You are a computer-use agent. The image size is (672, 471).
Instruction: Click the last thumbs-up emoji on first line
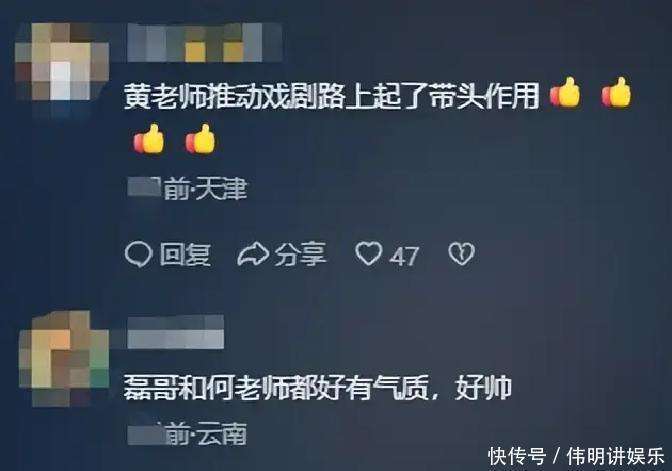click(x=616, y=92)
